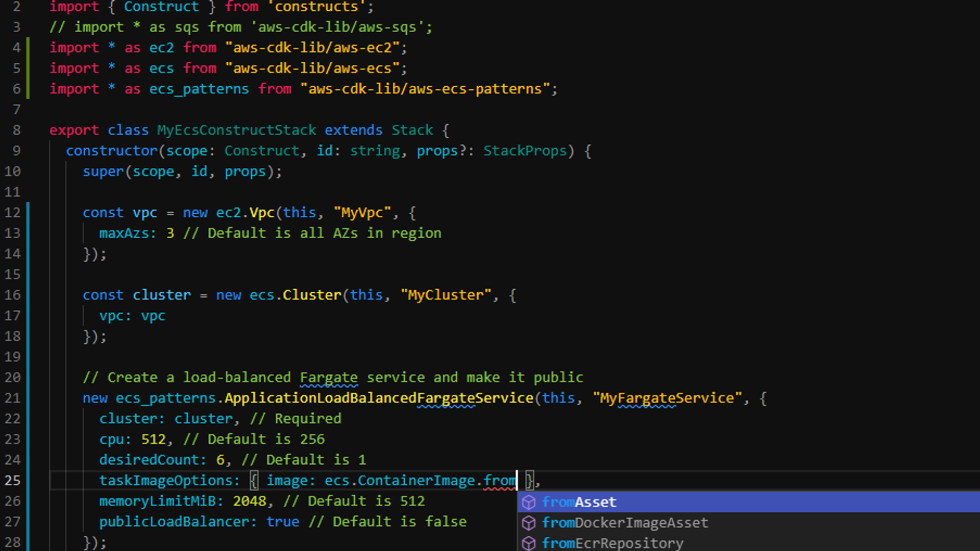The height and width of the screenshot is (551, 980).
Task: Click the cube icon beside fromEcrRepository
Action: 529,543
